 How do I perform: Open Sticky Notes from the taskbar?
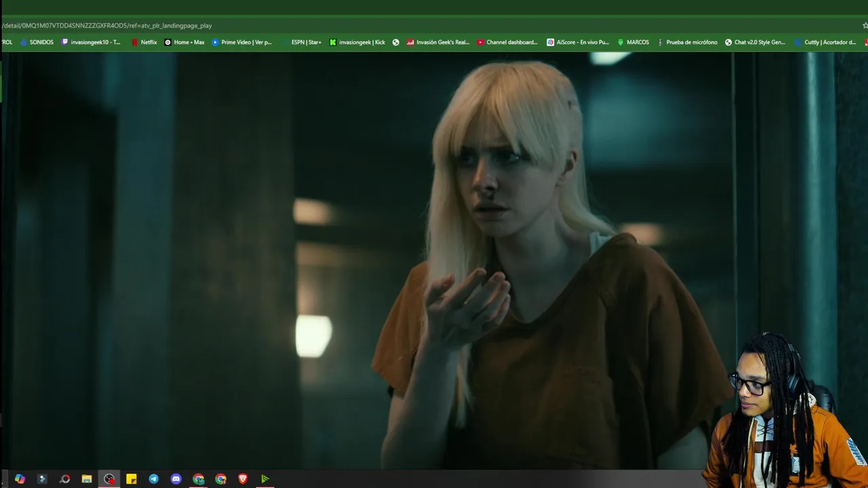tap(132, 479)
